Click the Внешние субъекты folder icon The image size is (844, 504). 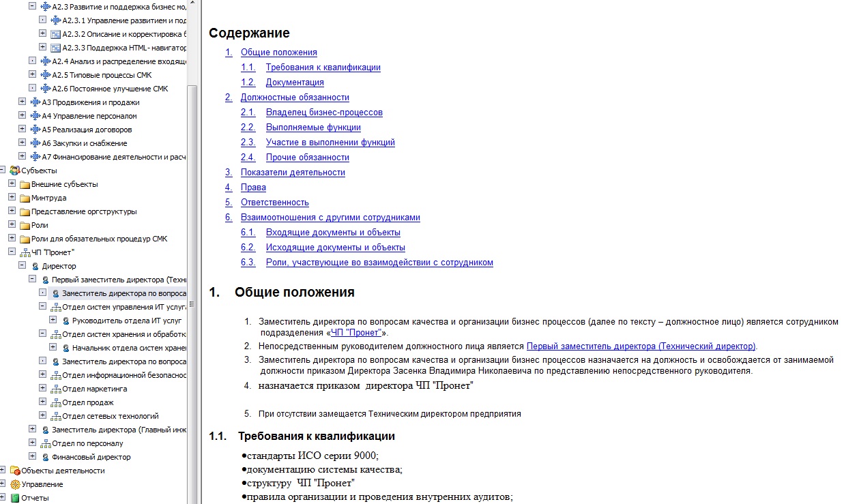(25, 184)
